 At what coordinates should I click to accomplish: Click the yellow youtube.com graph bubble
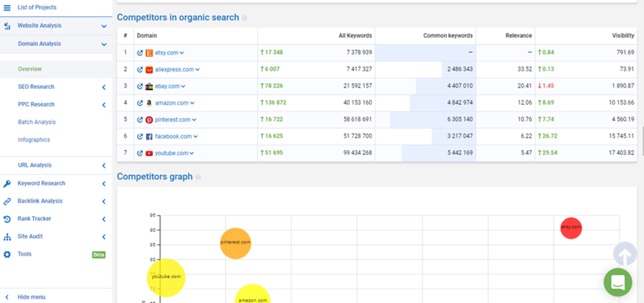click(x=166, y=278)
